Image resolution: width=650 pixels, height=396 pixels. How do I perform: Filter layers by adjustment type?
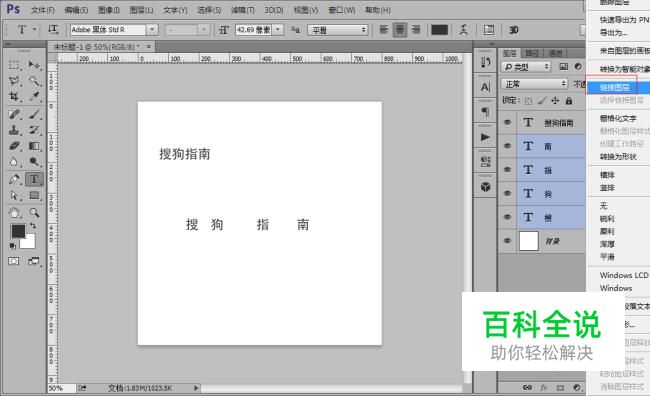click(x=578, y=66)
